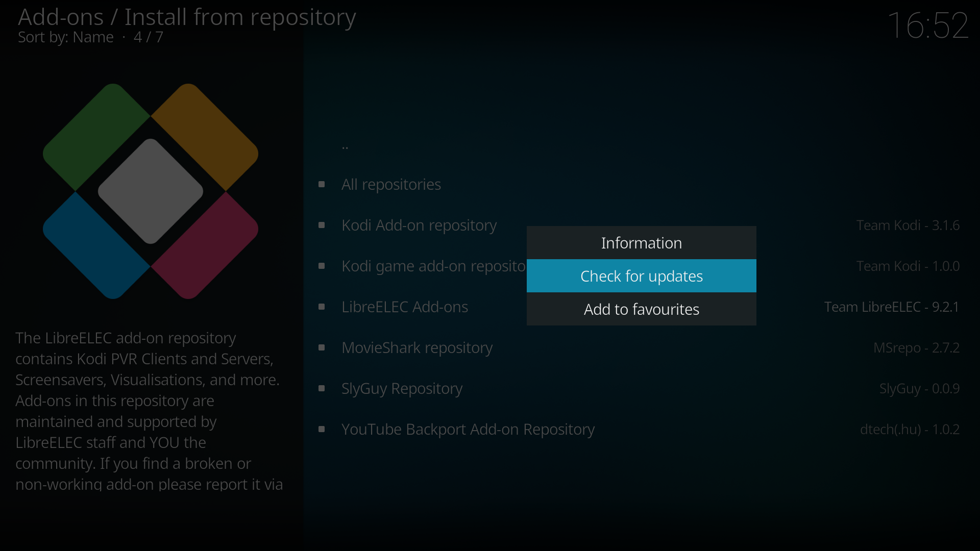Open MovieShark repository entry
This screenshot has width=980, height=551.
(x=416, y=347)
